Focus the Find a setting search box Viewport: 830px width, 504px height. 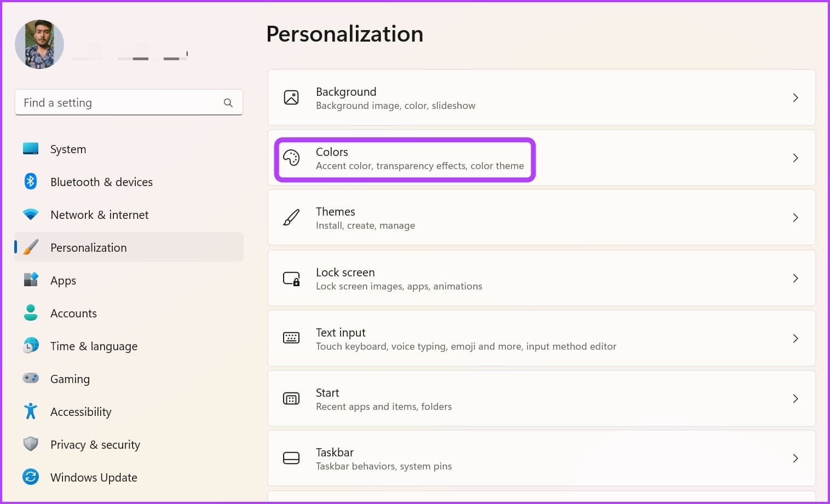point(129,103)
